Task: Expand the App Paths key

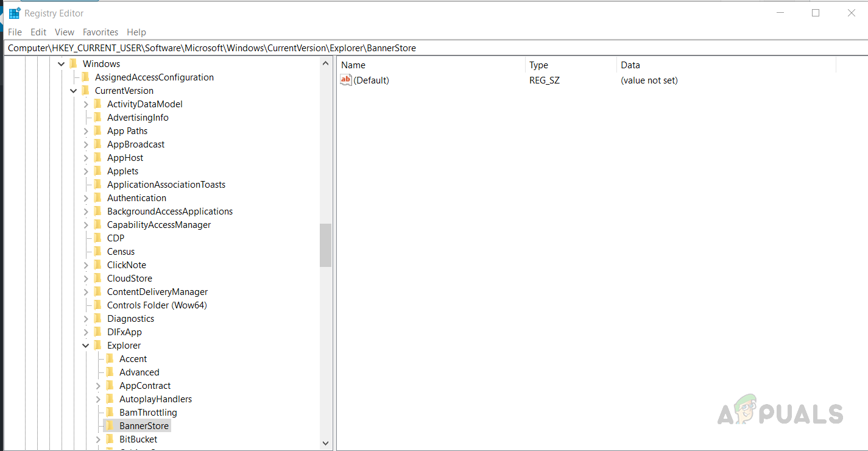Action: [85, 130]
